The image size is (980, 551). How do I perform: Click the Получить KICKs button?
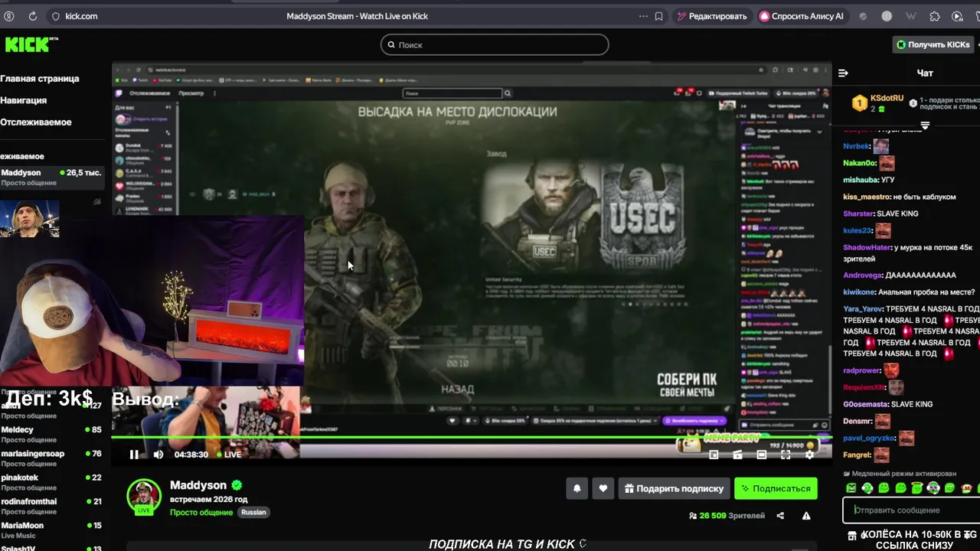pos(933,44)
